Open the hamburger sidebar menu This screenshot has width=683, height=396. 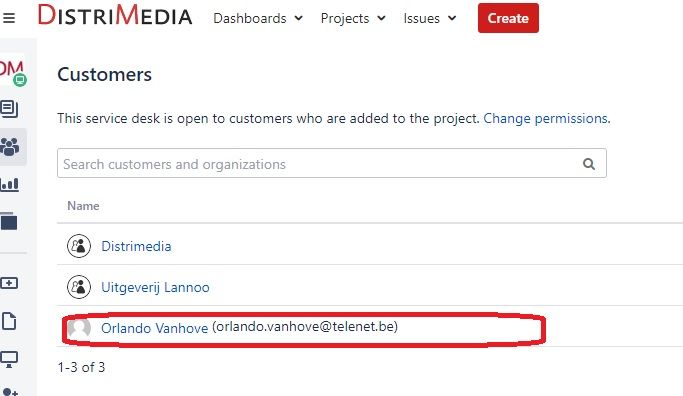click(9, 18)
